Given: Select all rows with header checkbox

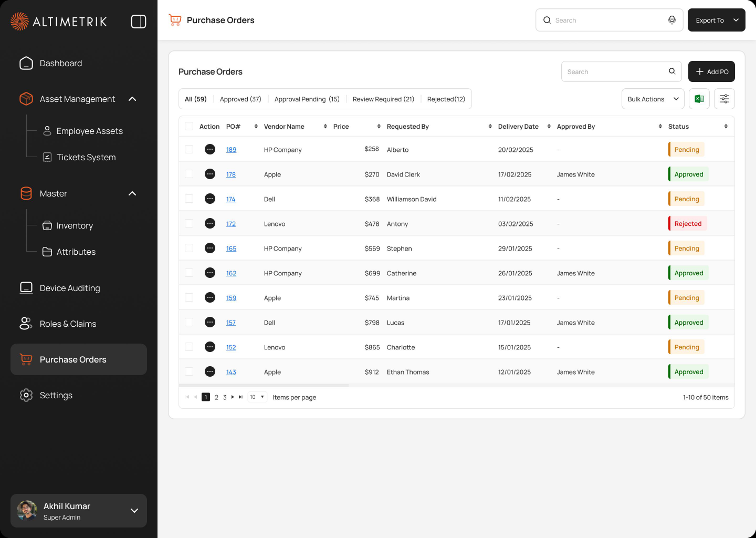Looking at the screenshot, I should pos(189,127).
